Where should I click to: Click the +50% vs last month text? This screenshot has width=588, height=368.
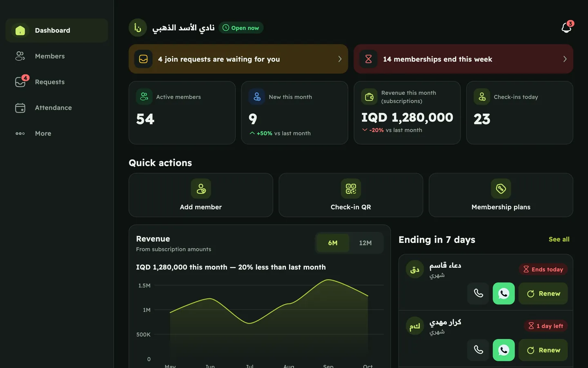280,133
